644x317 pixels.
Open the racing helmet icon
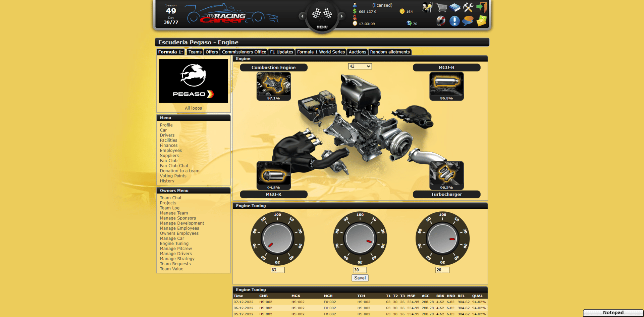(441, 21)
